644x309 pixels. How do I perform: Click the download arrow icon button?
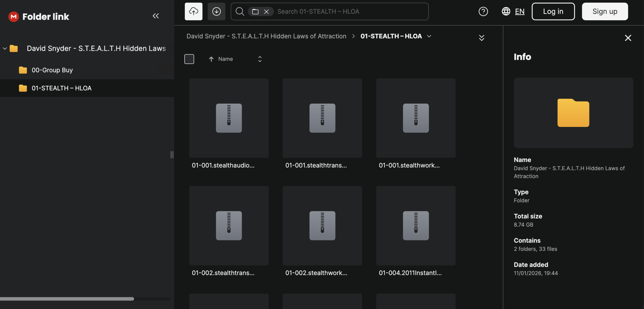pos(216,11)
